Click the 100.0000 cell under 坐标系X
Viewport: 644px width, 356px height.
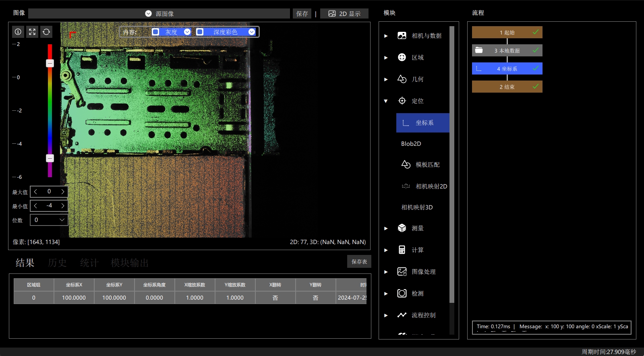(74, 298)
